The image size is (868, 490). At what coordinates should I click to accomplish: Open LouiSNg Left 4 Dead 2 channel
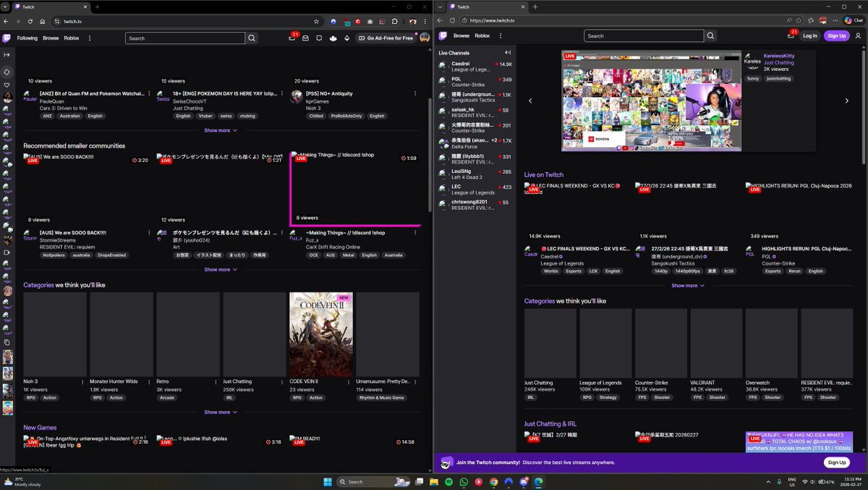(475, 174)
